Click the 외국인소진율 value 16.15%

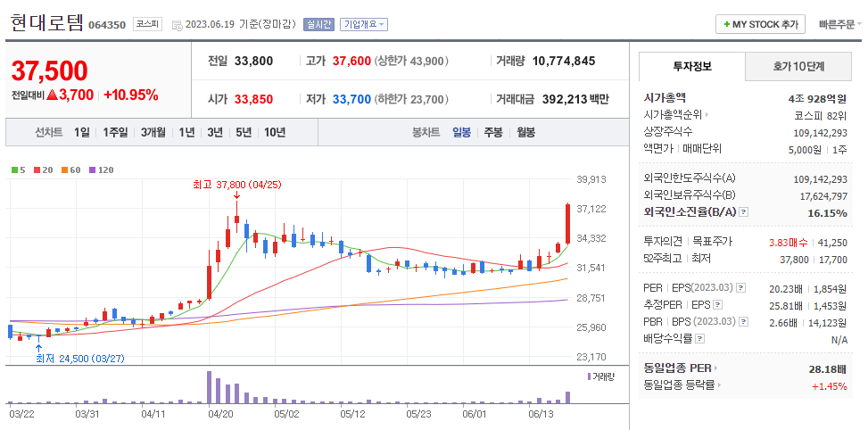tap(828, 213)
